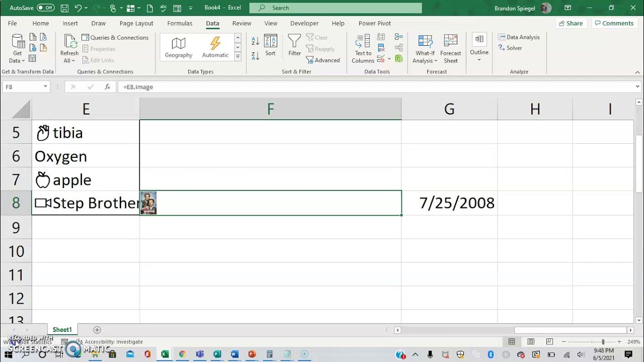The width and height of the screenshot is (644, 362).
Task: Open the Solver tool
Action: point(510,48)
